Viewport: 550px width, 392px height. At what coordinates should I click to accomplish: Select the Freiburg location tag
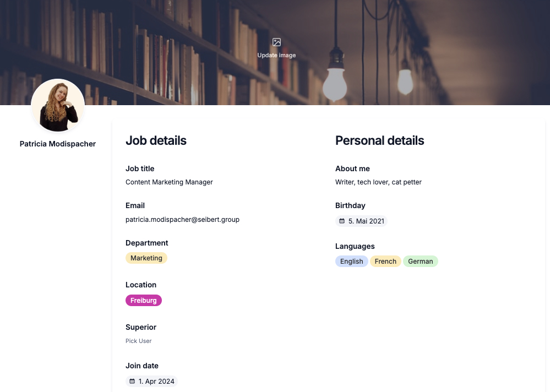[x=143, y=300]
